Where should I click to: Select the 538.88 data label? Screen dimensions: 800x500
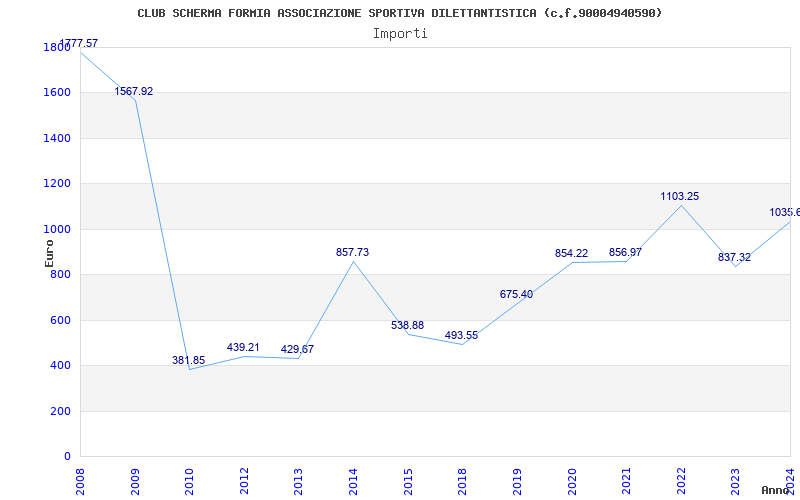[x=407, y=325]
